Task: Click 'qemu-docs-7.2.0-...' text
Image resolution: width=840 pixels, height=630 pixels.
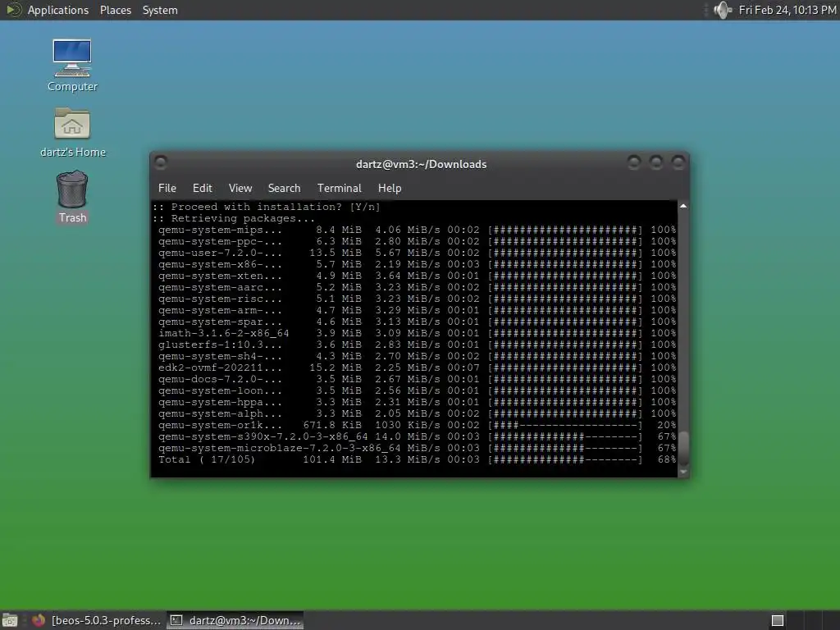Action: pos(220,379)
